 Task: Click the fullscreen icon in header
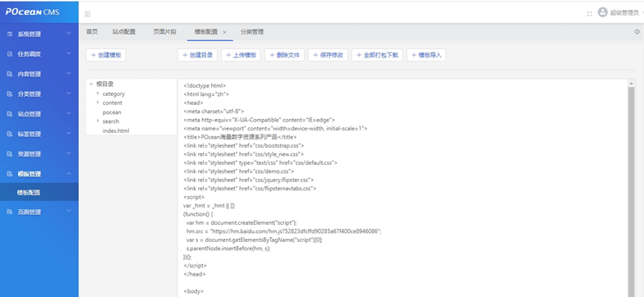590,13
